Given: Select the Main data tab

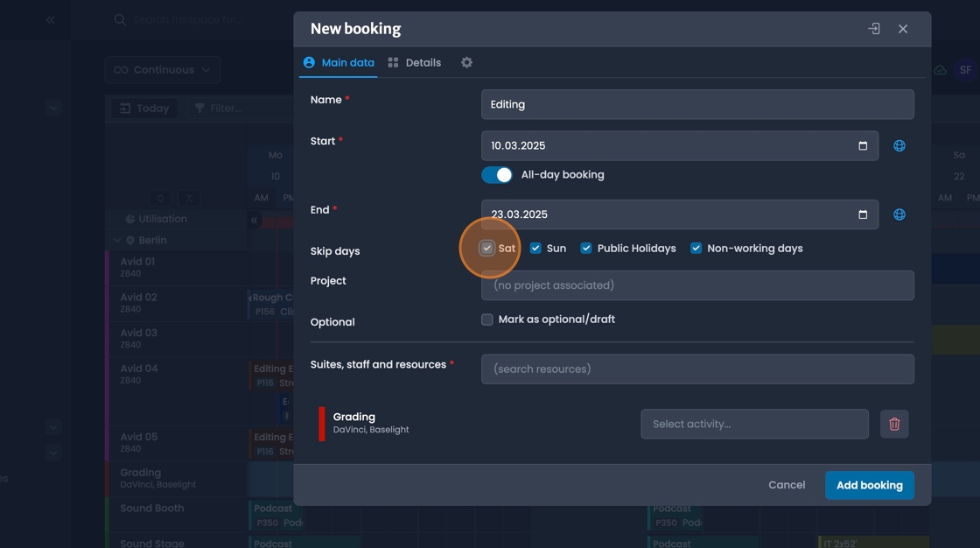Looking at the screenshot, I should (348, 62).
